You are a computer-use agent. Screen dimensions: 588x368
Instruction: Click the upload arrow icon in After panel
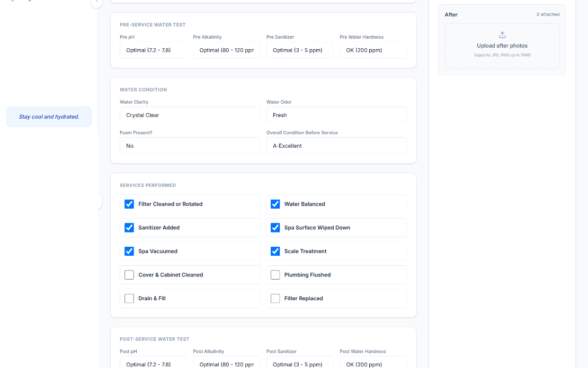pyautogui.click(x=502, y=35)
